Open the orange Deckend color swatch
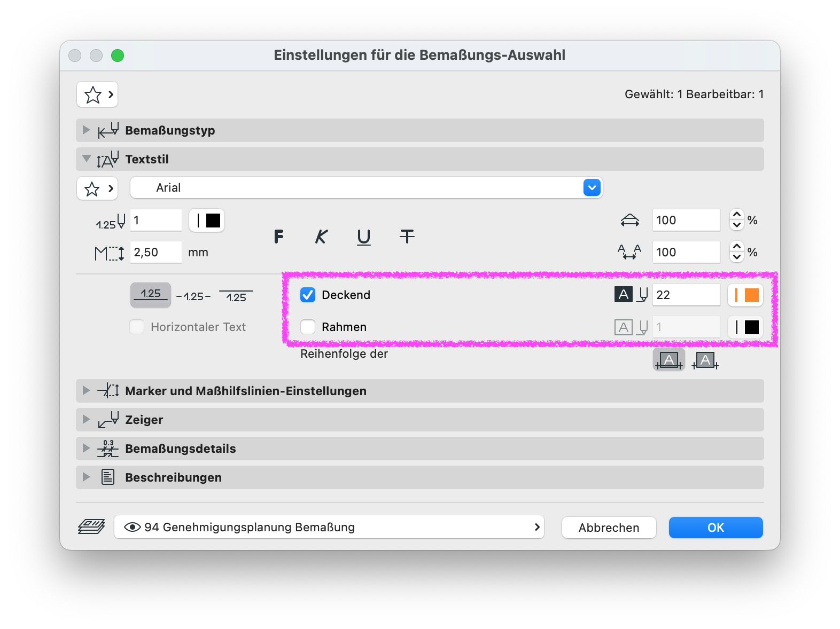840x629 pixels. coord(745,295)
